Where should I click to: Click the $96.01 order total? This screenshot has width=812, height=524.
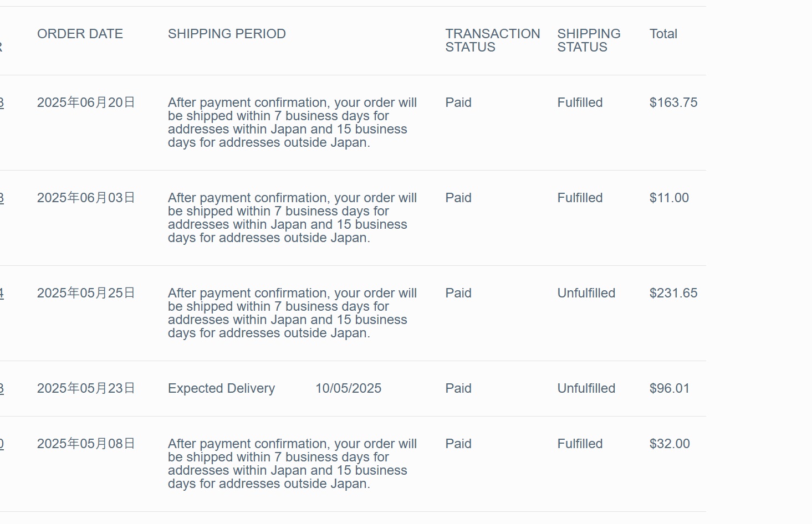pos(669,388)
